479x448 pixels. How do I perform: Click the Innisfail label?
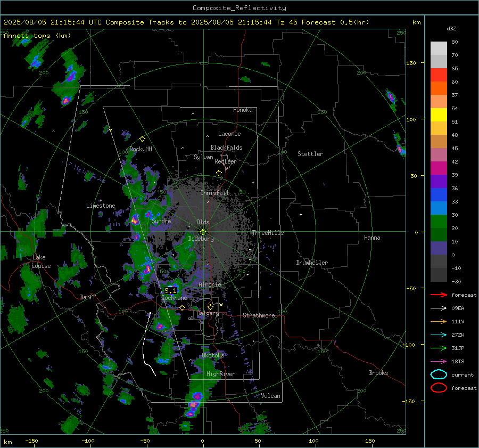[214, 193]
